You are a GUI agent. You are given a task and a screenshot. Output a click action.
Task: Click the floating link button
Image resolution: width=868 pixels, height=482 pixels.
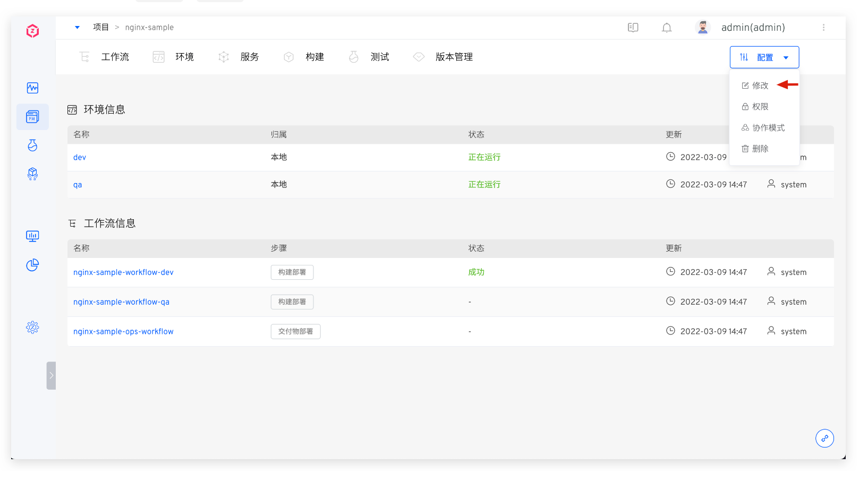(x=824, y=438)
